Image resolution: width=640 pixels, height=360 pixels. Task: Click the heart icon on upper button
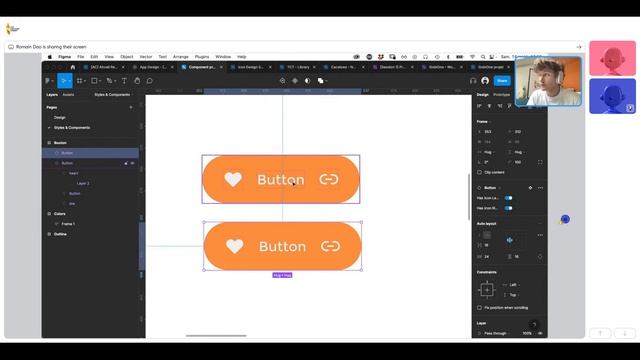tap(233, 179)
